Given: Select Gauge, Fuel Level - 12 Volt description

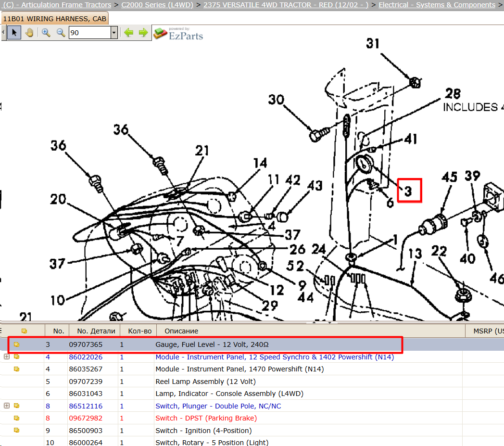Looking at the screenshot, I should 212,344.
